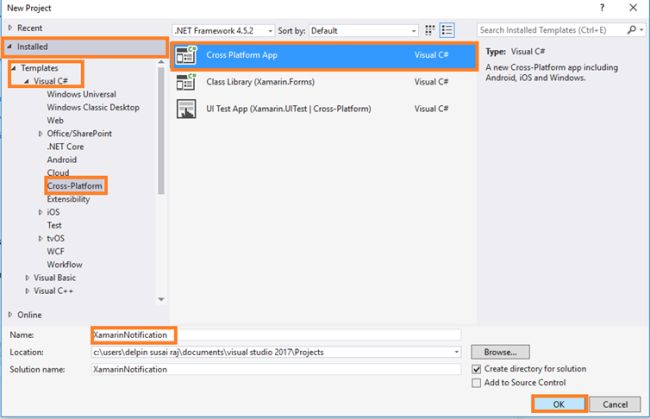
Task: Select Windows Universal template category
Action: tap(81, 94)
